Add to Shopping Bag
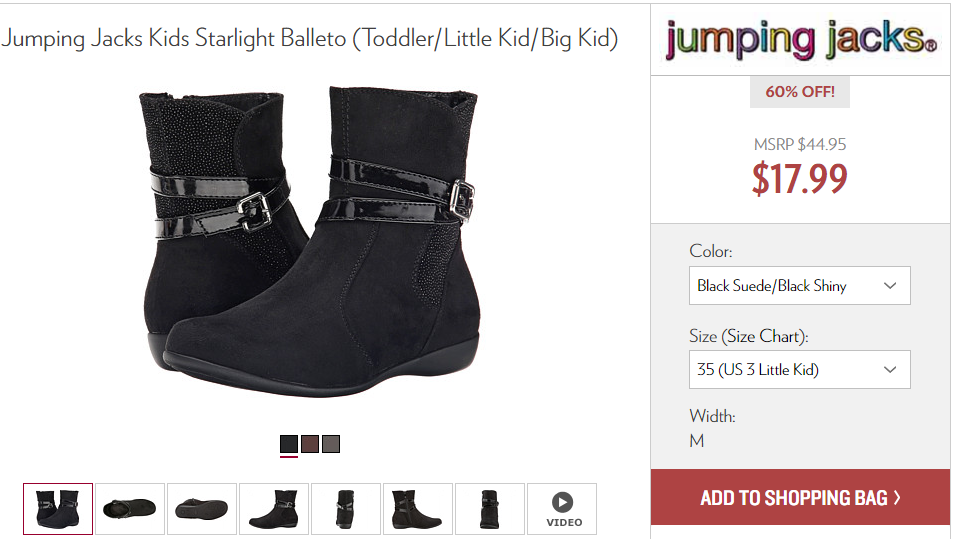 (800, 498)
